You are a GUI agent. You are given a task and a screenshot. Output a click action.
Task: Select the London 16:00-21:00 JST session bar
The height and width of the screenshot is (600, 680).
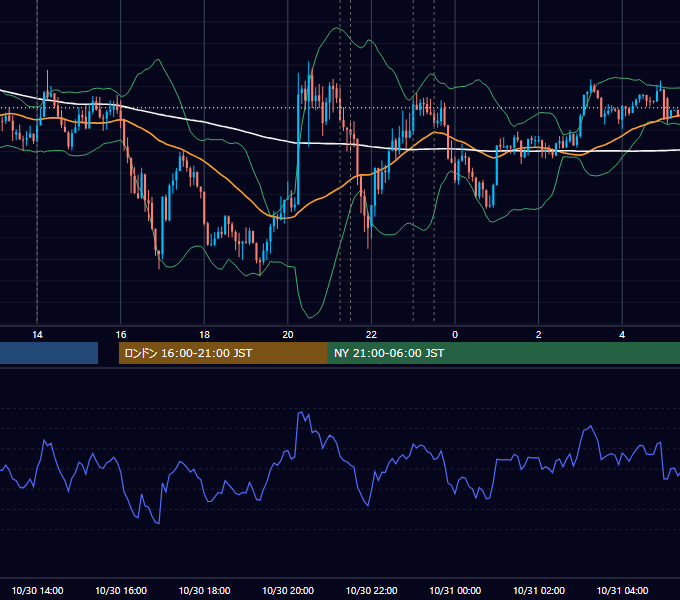click(x=223, y=353)
